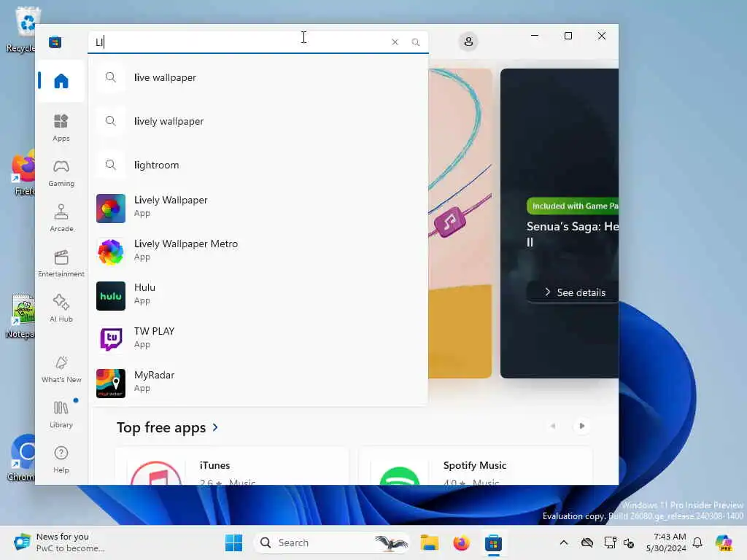Clear the search box text
The height and width of the screenshot is (560, 747).
pos(395,42)
